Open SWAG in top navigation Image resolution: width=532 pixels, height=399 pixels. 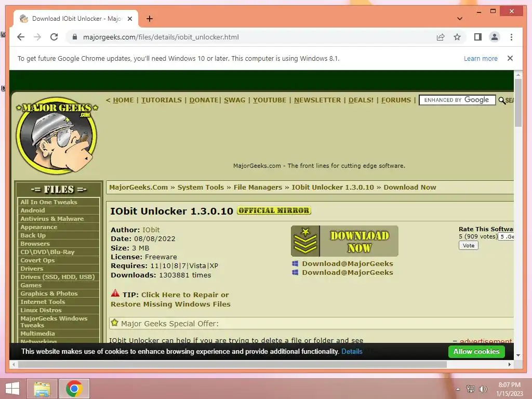(234, 100)
